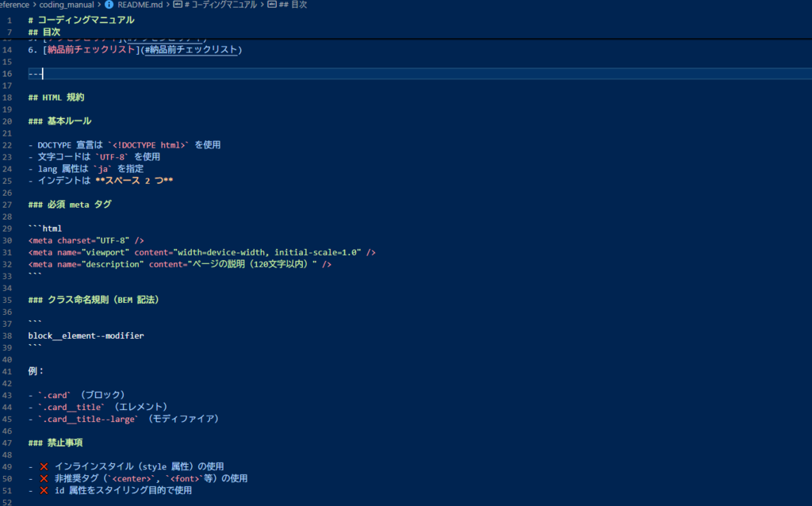Open the README.md breadcrumb file picker

[140, 5]
